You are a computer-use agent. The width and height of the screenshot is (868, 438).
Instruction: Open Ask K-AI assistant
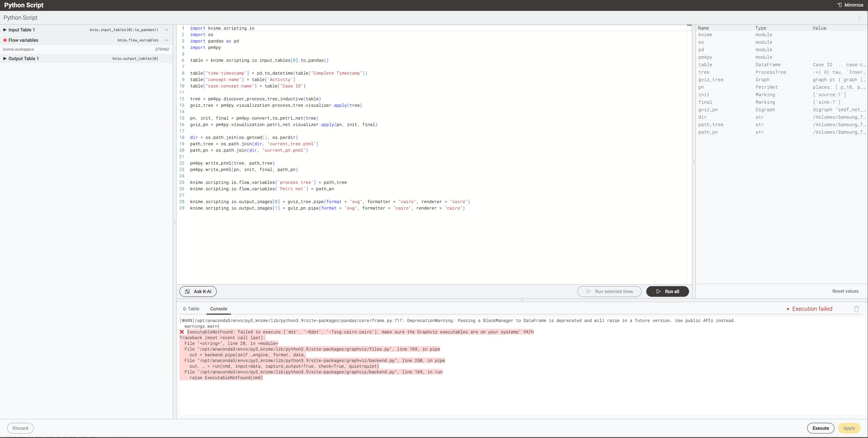tap(198, 291)
